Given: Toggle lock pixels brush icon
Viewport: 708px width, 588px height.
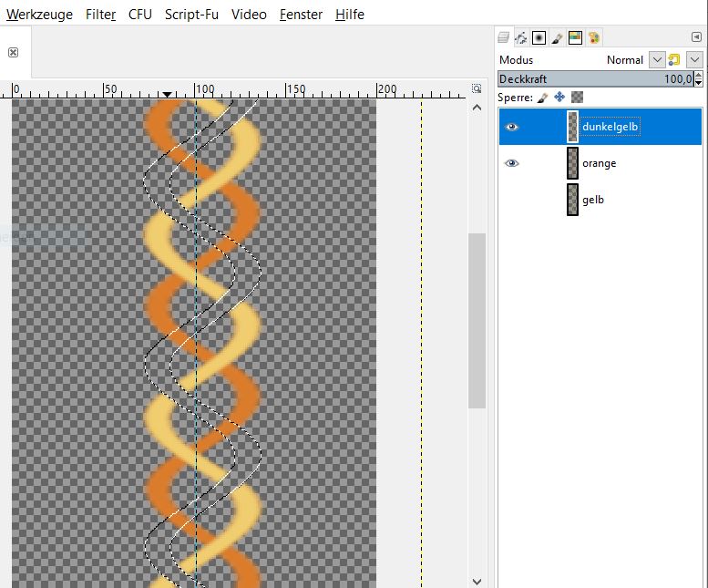Looking at the screenshot, I should tap(542, 98).
